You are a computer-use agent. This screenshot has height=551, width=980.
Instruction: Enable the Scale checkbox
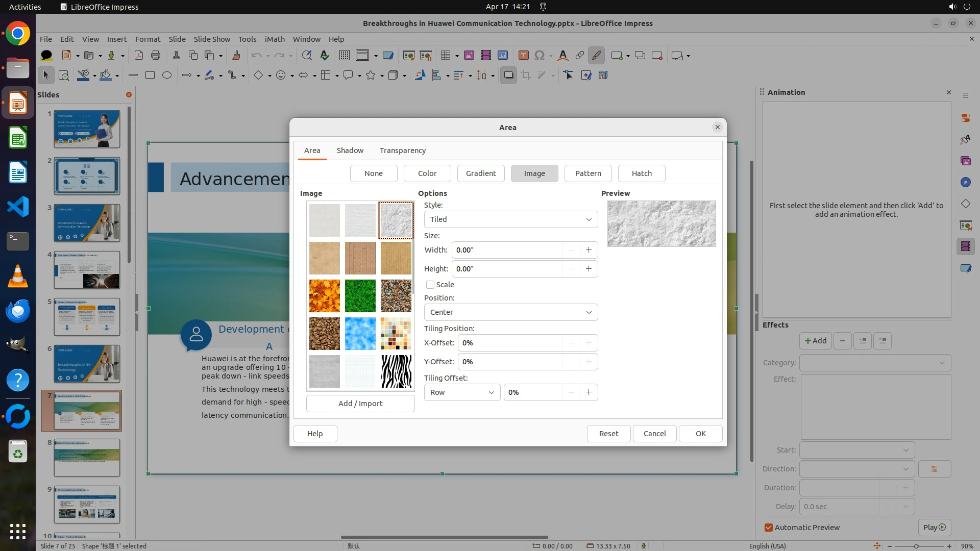point(430,285)
